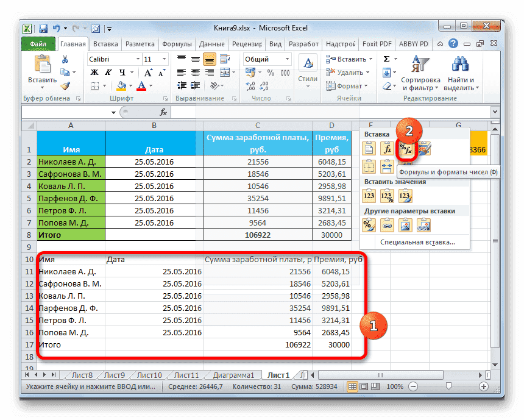Switch to the 'Вставка' ribbon tab
Screen dimensions: 524x420
point(105,44)
